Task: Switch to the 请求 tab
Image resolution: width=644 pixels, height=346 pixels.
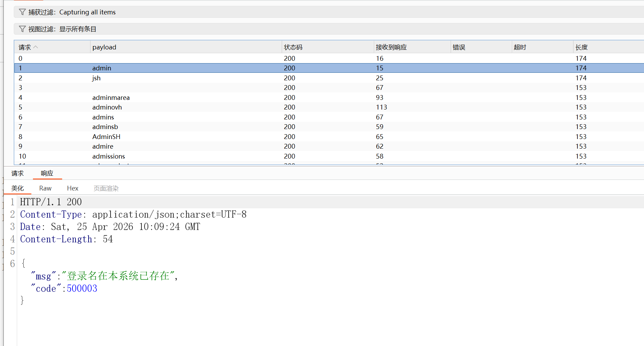Action: point(18,173)
